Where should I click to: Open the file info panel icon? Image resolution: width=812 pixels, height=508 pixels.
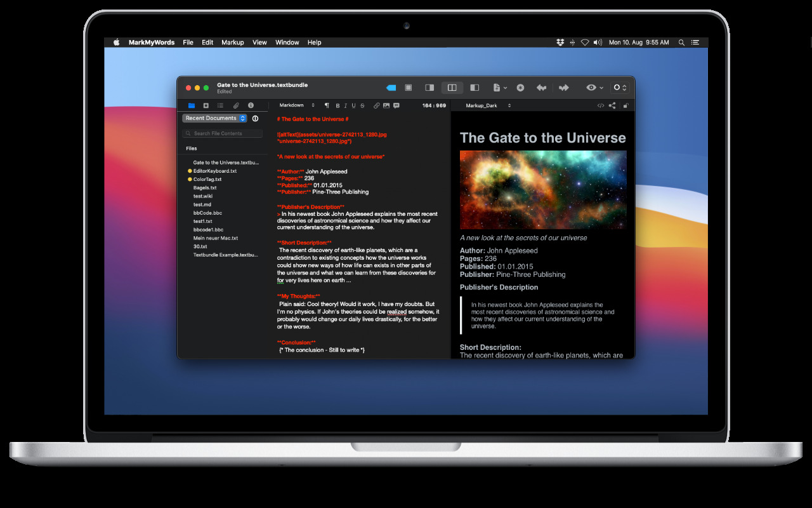pyautogui.click(x=251, y=105)
